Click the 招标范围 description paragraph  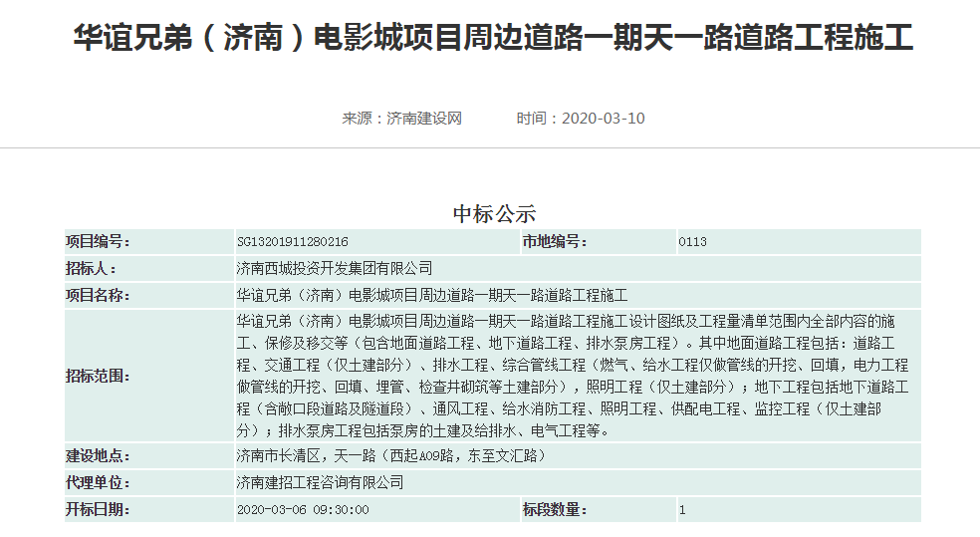pos(573,376)
